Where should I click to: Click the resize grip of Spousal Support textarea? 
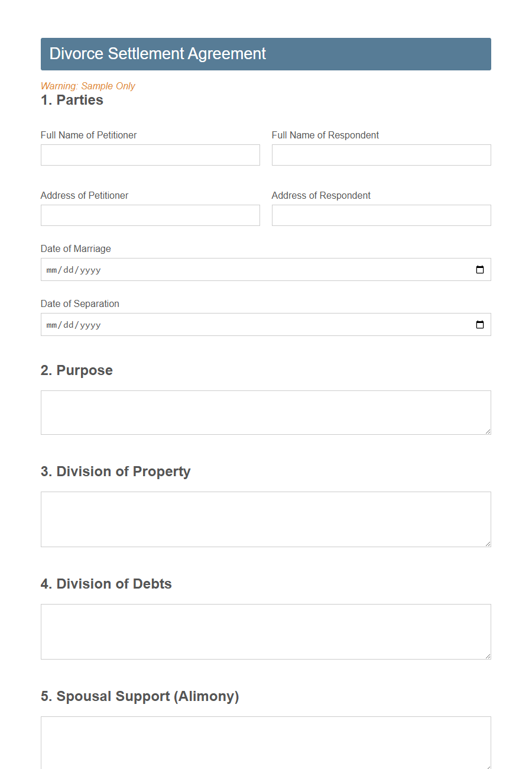pyautogui.click(x=488, y=767)
